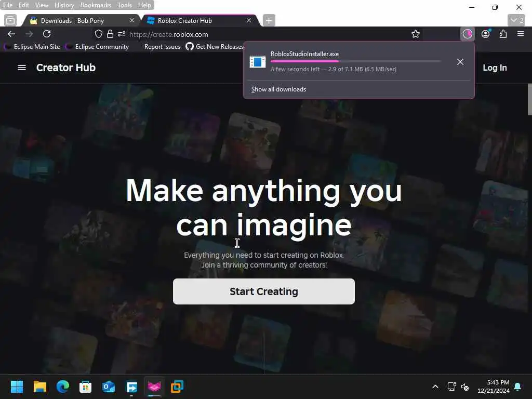Open the browser account icon
The height and width of the screenshot is (399, 532).
click(486, 34)
